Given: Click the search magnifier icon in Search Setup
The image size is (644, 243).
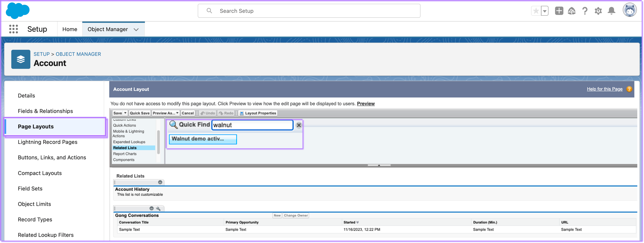Looking at the screenshot, I should 209,11.
